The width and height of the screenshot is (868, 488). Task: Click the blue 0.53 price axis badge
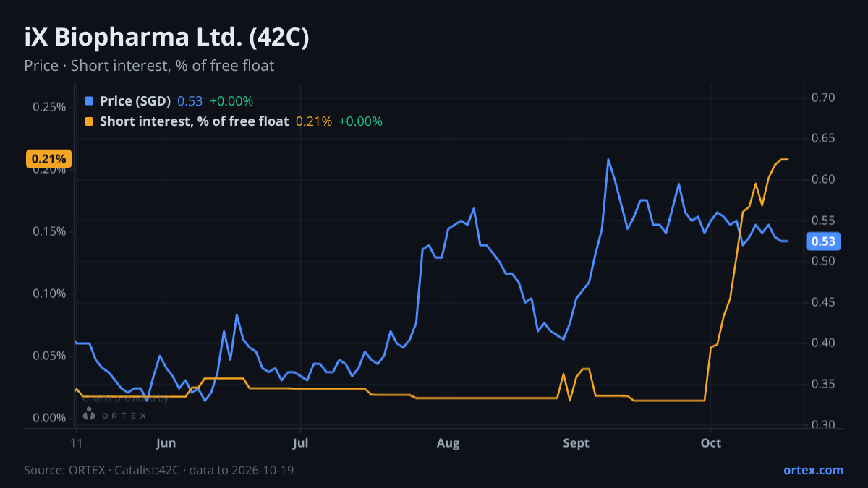(822, 241)
